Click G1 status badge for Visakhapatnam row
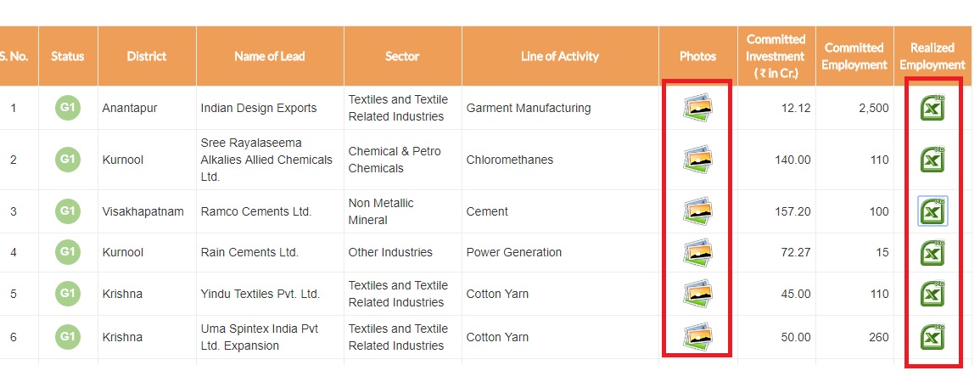Screen dimensions: 980x382 point(68,211)
